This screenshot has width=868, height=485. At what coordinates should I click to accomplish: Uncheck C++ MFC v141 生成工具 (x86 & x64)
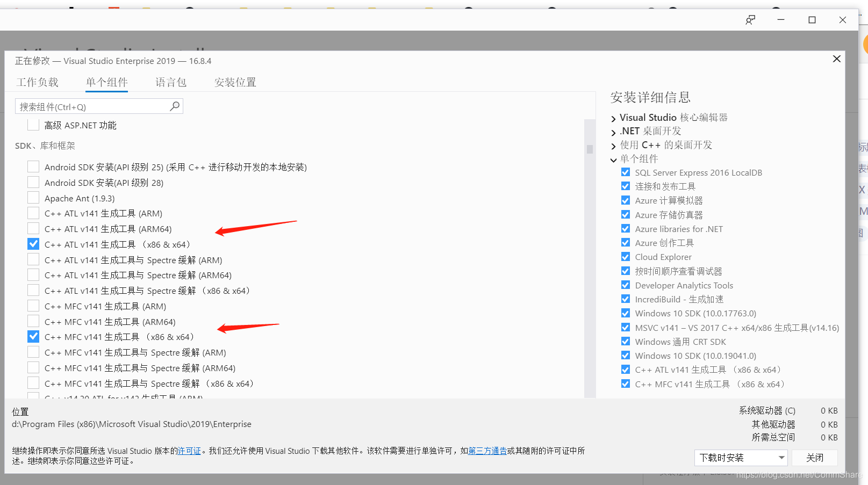[x=33, y=336]
